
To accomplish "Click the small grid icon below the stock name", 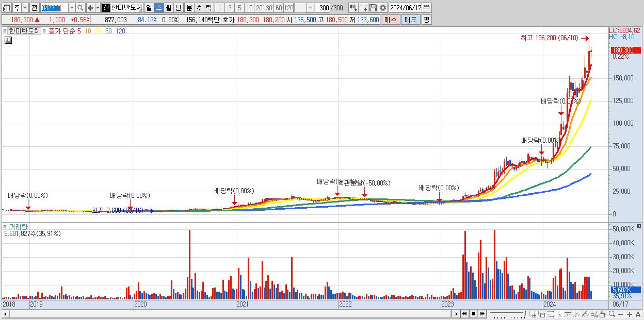I will (x=8, y=40).
